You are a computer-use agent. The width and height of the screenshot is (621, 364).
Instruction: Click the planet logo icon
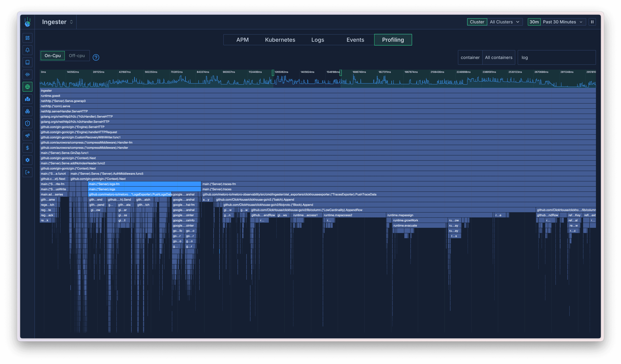[27, 22]
